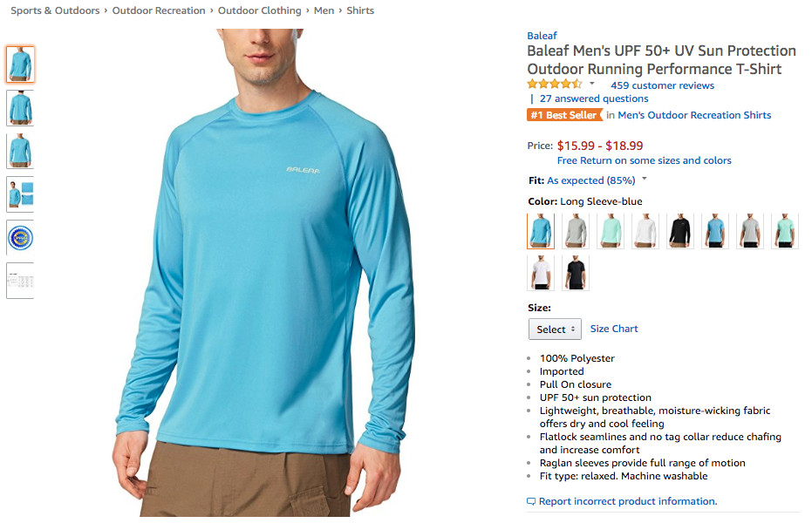The width and height of the screenshot is (812, 523).
Task: Open the Size Chart link
Action: click(614, 329)
